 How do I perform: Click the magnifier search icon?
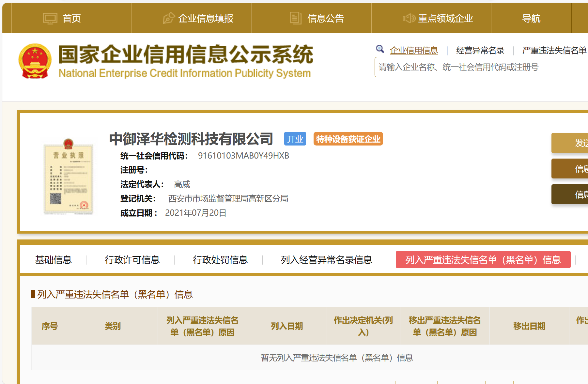pos(380,49)
